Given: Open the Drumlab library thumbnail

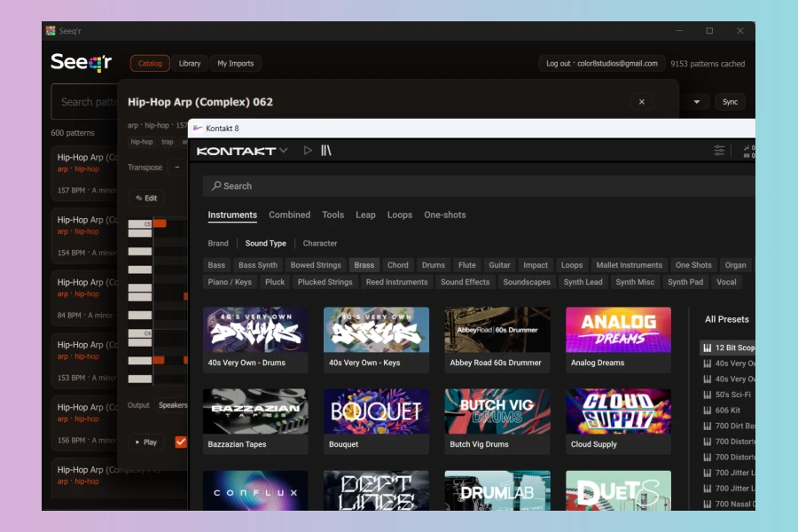Looking at the screenshot, I should tap(497, 490).
